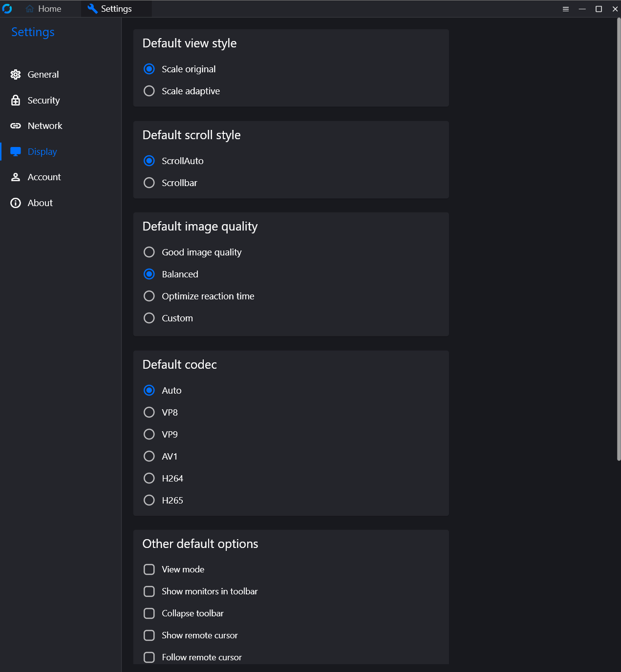Screen dimensions: 621x672
Task: Pick Optimize reaction time quality
Action: click(x=149, y=296)
